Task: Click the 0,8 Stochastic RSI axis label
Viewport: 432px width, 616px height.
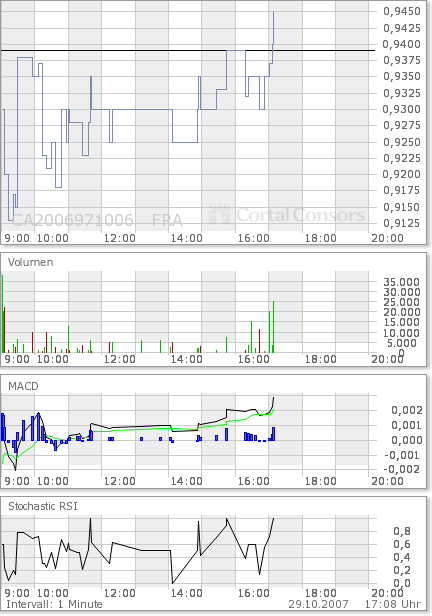Action: (x=402, y=531)
